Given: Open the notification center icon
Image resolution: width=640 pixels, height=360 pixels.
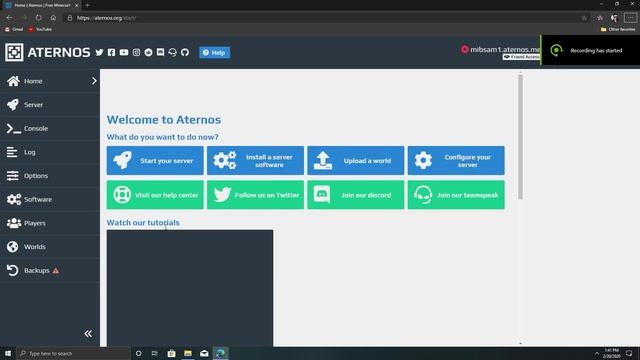Looking at the screenshot, I should point(629,353).
